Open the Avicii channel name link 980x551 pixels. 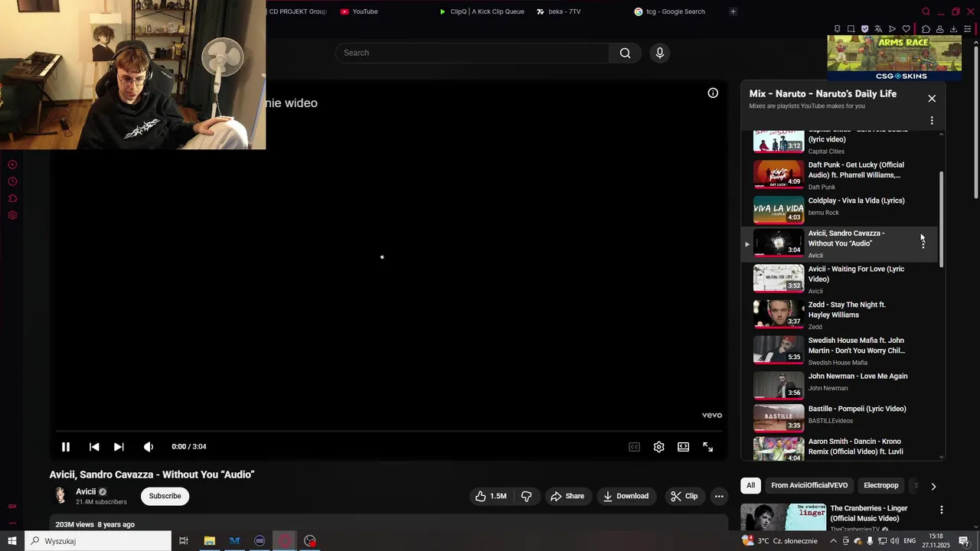pyautogui.click(x=86, y=492)
